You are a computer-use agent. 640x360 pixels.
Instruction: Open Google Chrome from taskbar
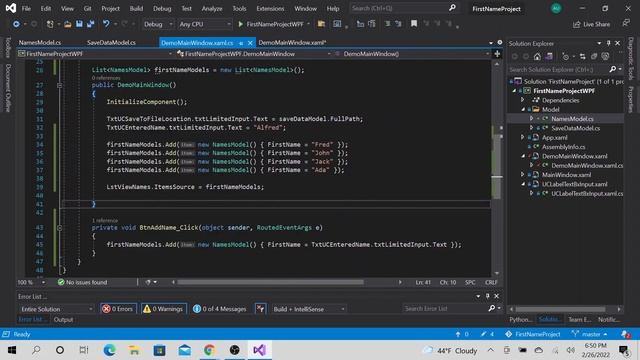pyautogui.click(x=209, y=350)
